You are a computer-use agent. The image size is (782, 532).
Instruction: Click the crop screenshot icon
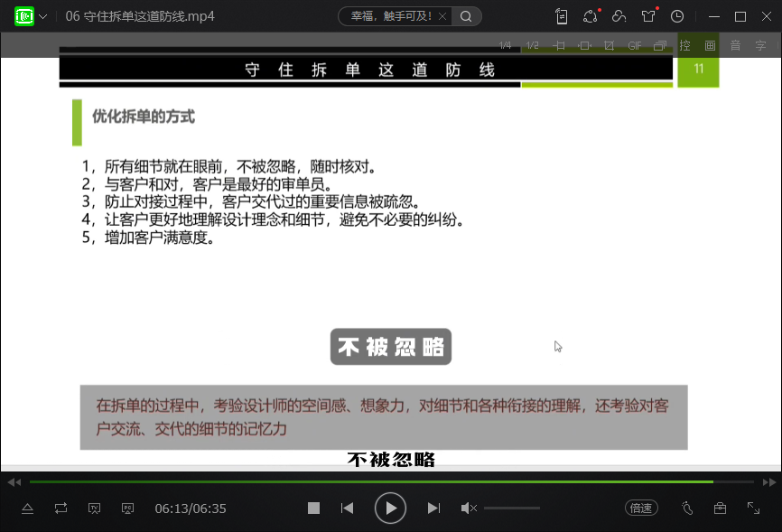(x=609, y=45)
